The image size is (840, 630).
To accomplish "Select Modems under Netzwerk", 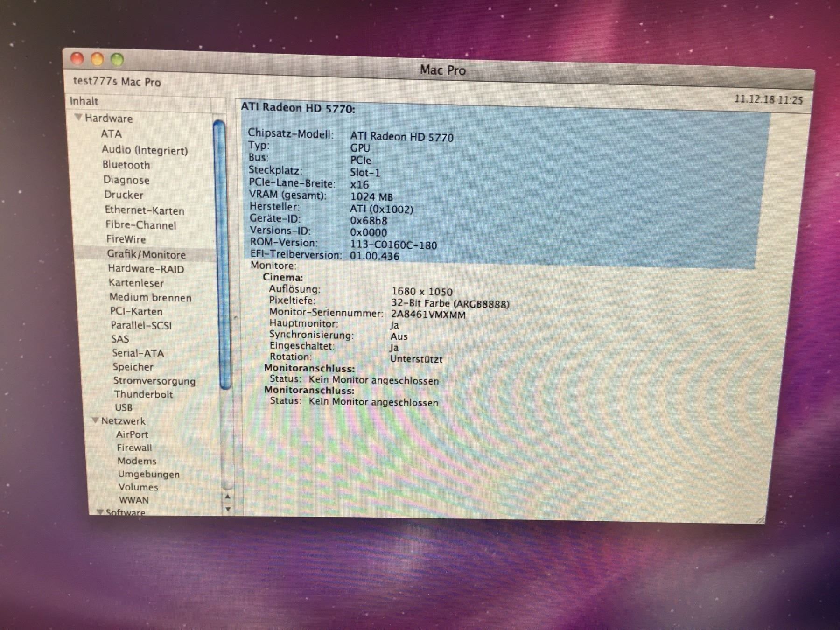I will [137, 461].
